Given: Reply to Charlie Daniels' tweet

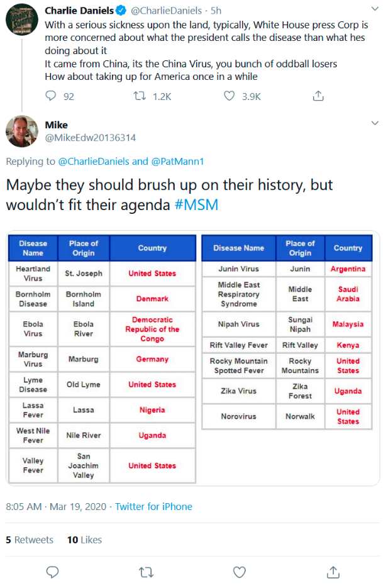Looking at the screenshot, I should coord(50,96).
